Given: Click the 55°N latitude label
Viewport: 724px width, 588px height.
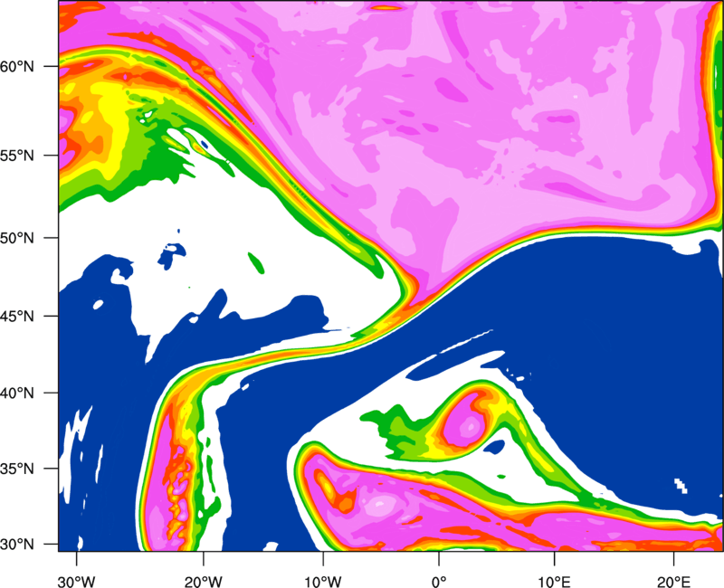Looking at the screenshot, I should point(17,156).
